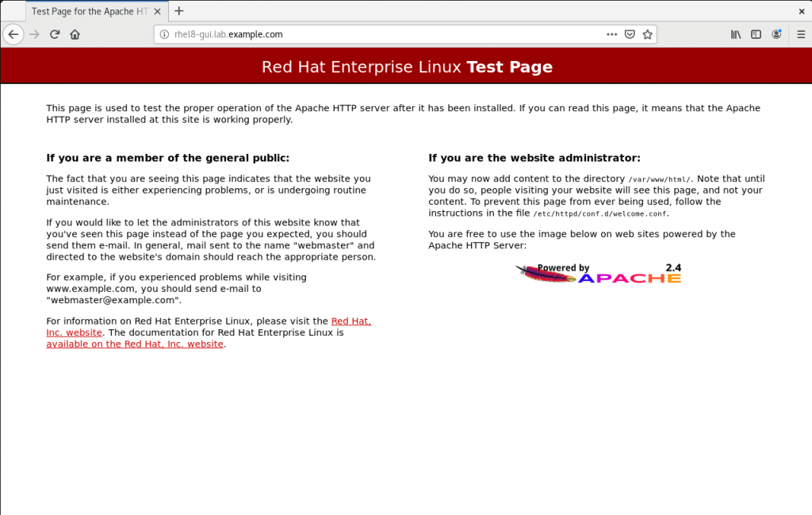Open the Library icon in toolbar

pyautogui.click(x=736, y=35)
